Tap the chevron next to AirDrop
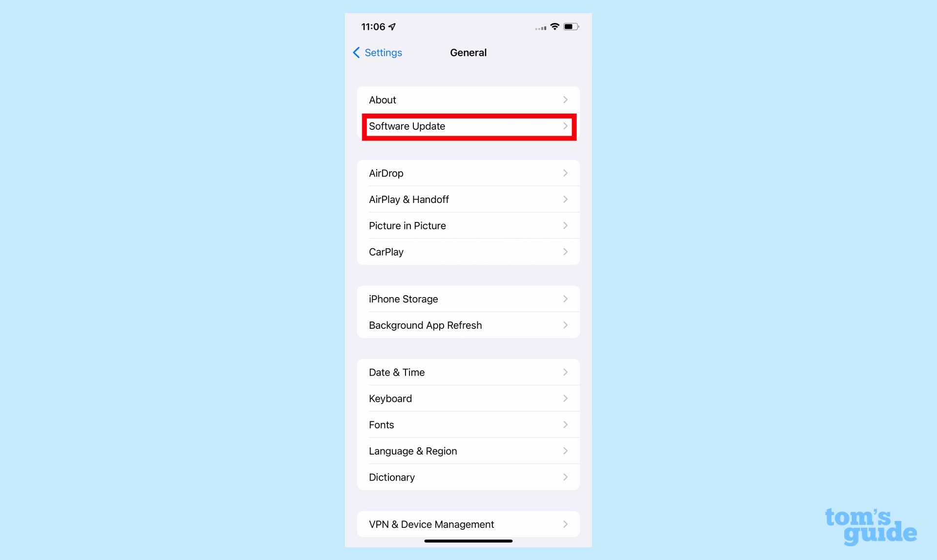 tap(566, 173)
